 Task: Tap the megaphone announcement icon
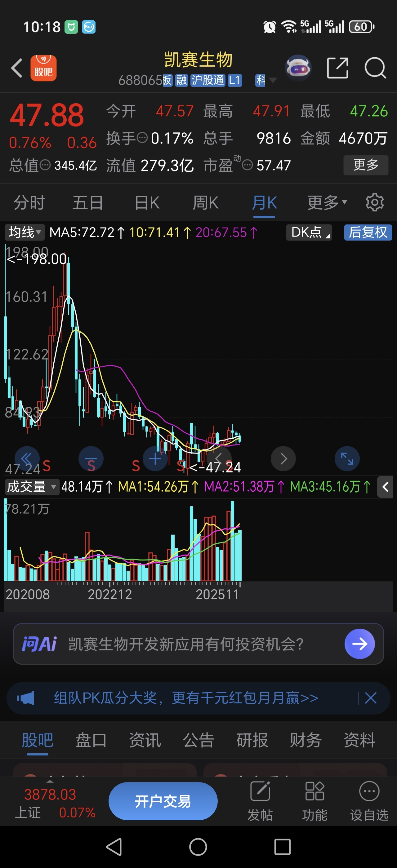tap(26, 698)
